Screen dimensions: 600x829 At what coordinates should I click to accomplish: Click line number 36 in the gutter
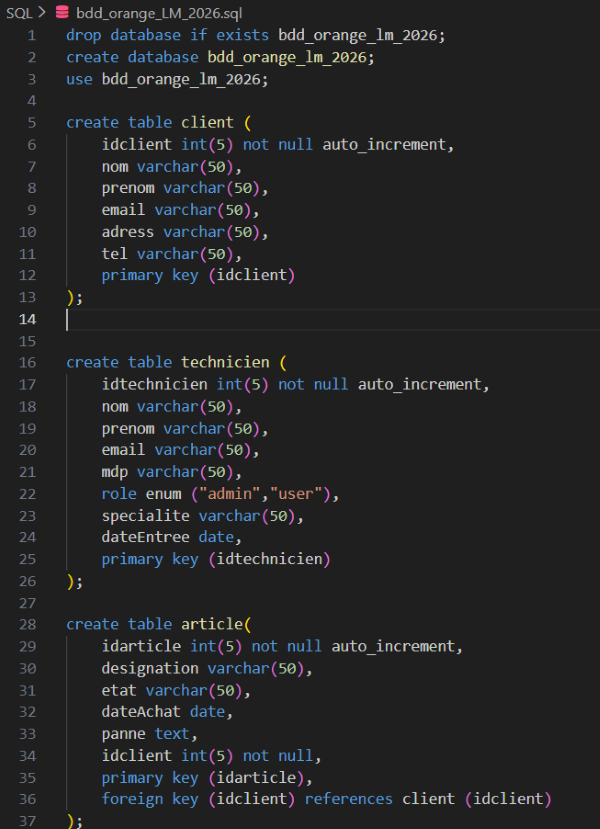click(x=27, y=799)
